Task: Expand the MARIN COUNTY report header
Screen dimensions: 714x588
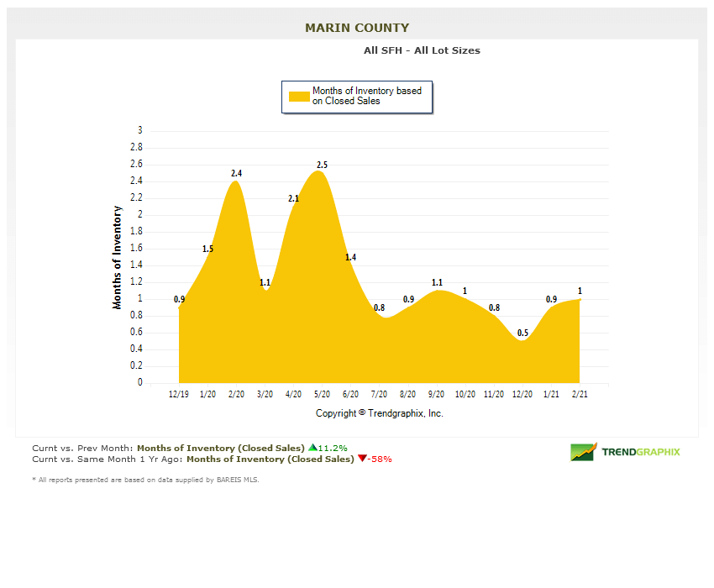Action: point(356,27)
